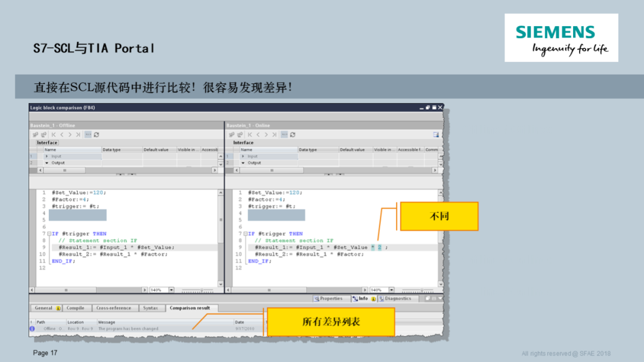Click '#Factor:=4;' in Online code
The width and height of the screenshot is (644, 362).
(x=267, y=199)
